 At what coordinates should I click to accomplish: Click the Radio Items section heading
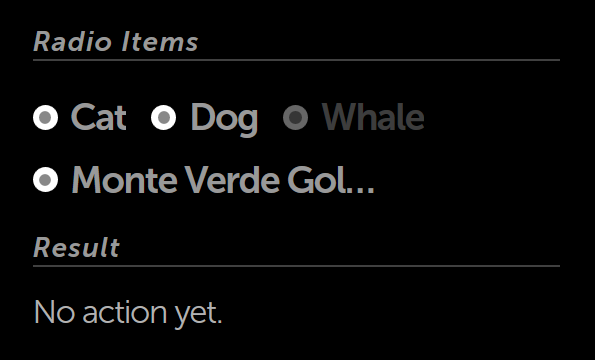116,41
